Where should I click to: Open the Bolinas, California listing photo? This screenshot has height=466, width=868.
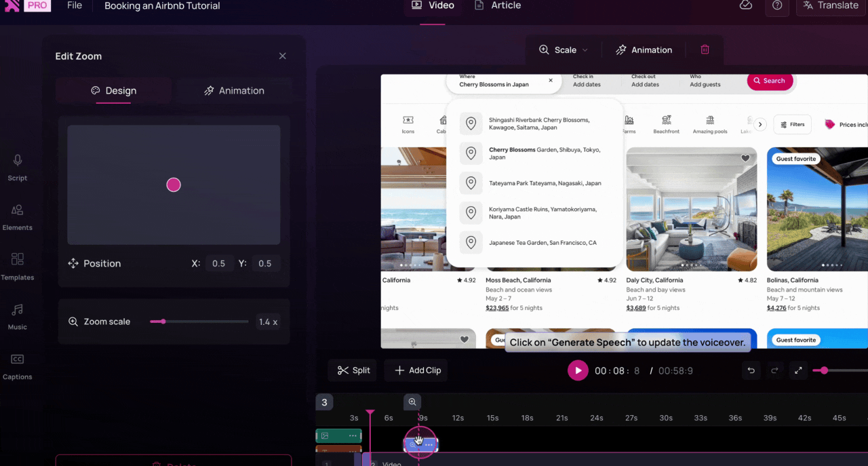point(817,209)
